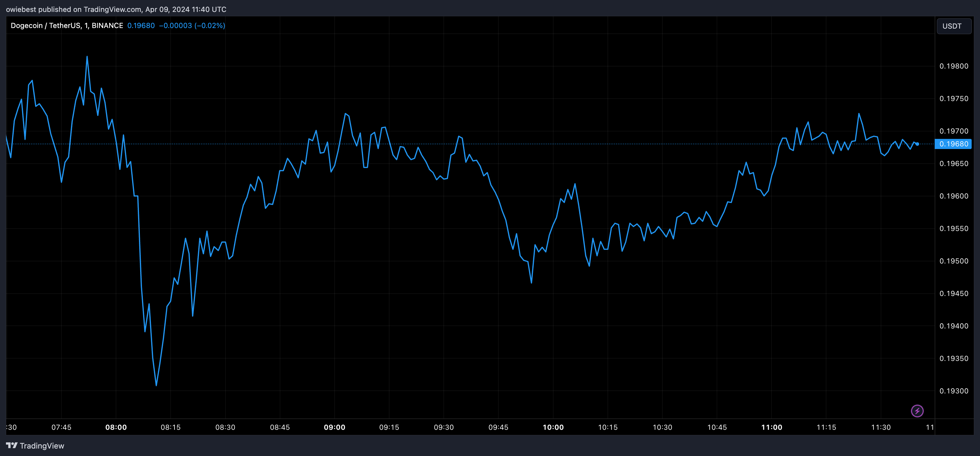Click the 0.19680 last price in legend
This screenshot has height=456, width=980.
(141, 25)
